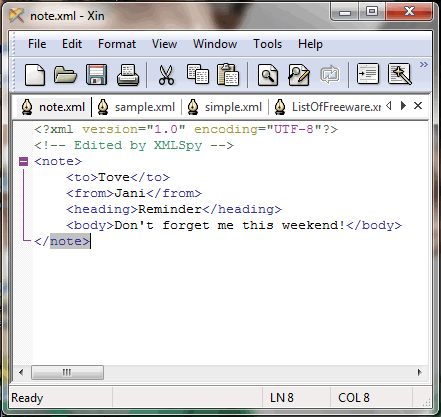
Task: Cut selection with the scissors icon
Action: 166,75
